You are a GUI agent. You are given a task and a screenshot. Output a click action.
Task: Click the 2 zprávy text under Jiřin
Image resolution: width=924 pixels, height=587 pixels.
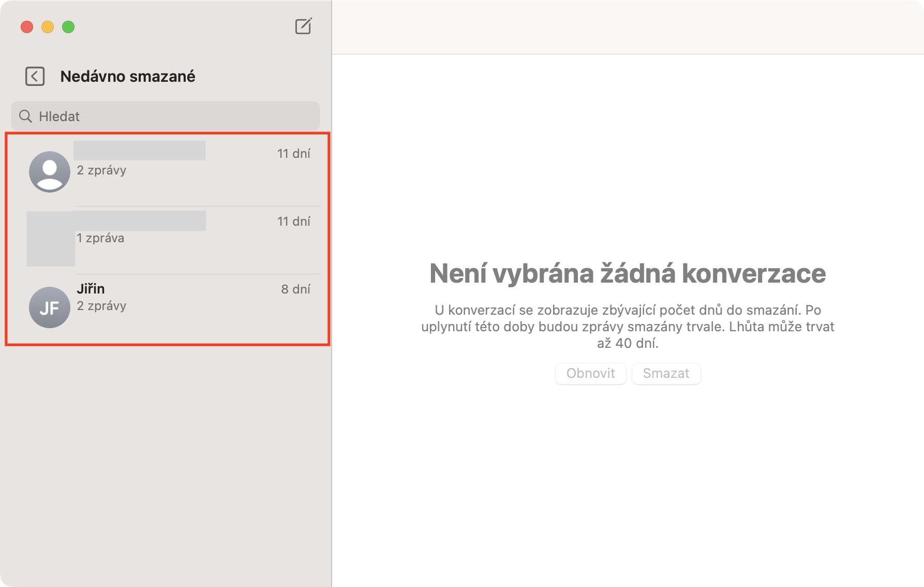(102, 306)
